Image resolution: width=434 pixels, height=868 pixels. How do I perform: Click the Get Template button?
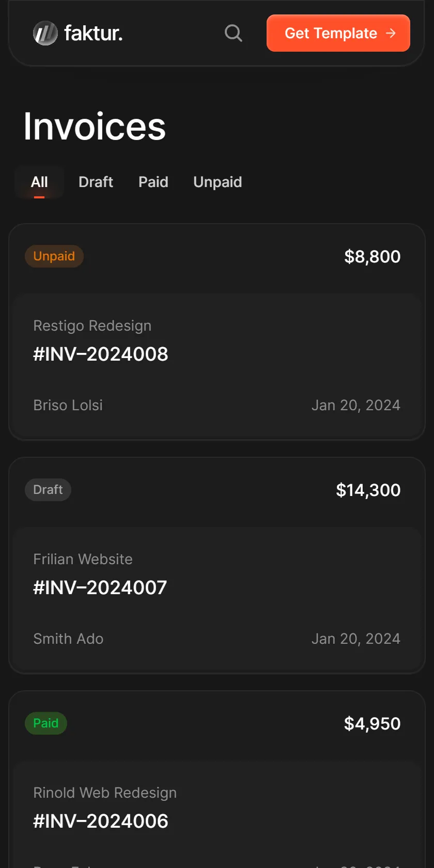pyautogui.click(x=338, y=33)
